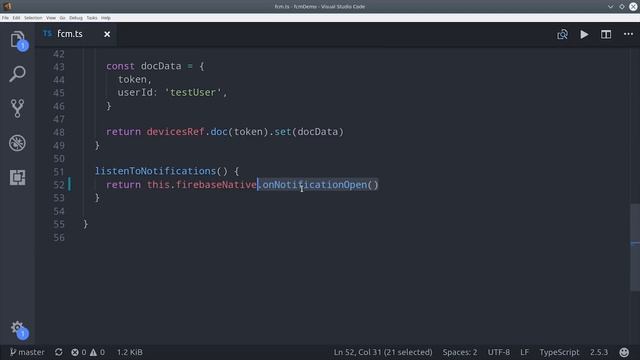640x360 pixels.
Task: Click the application icon in title bar
Action: [7, 6]
